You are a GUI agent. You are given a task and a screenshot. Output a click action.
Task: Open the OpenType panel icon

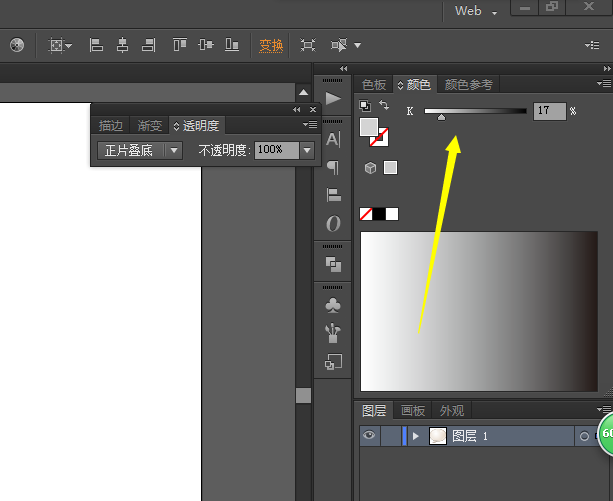[333, 224]
